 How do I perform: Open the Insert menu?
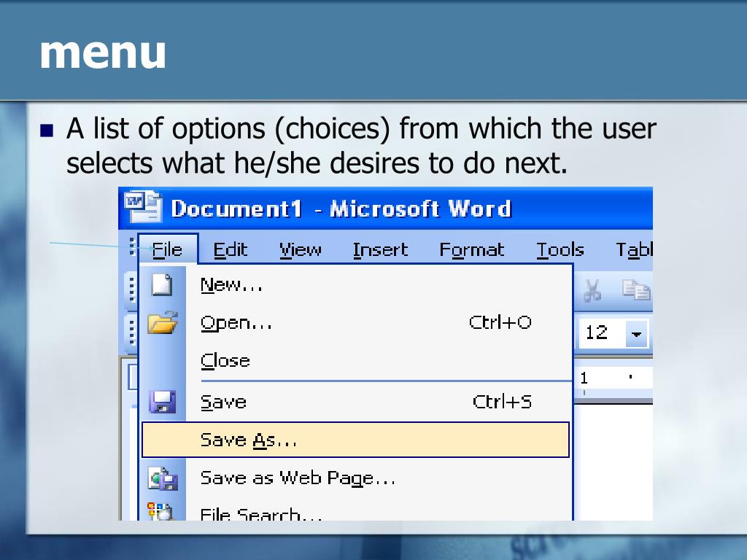point(380,249)
